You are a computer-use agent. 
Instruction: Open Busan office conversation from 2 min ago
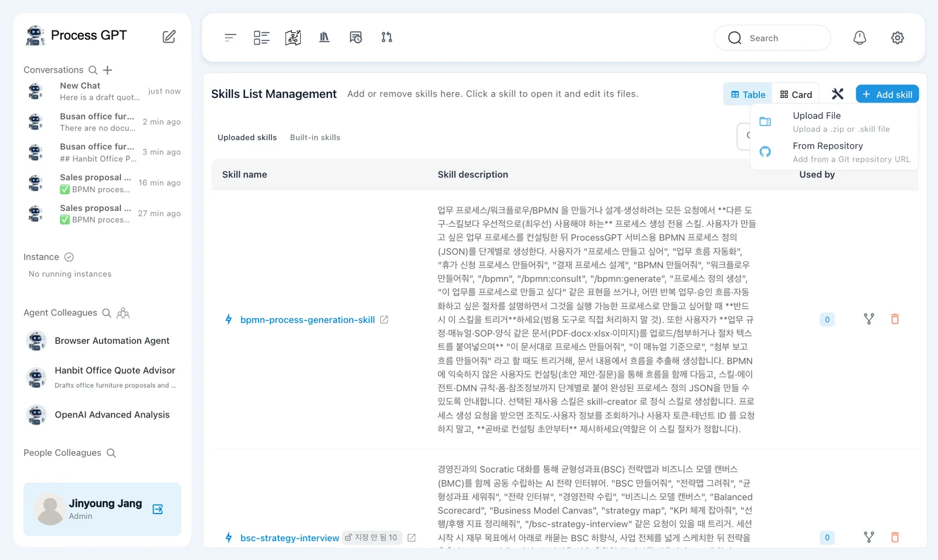[x=103, y=122]
